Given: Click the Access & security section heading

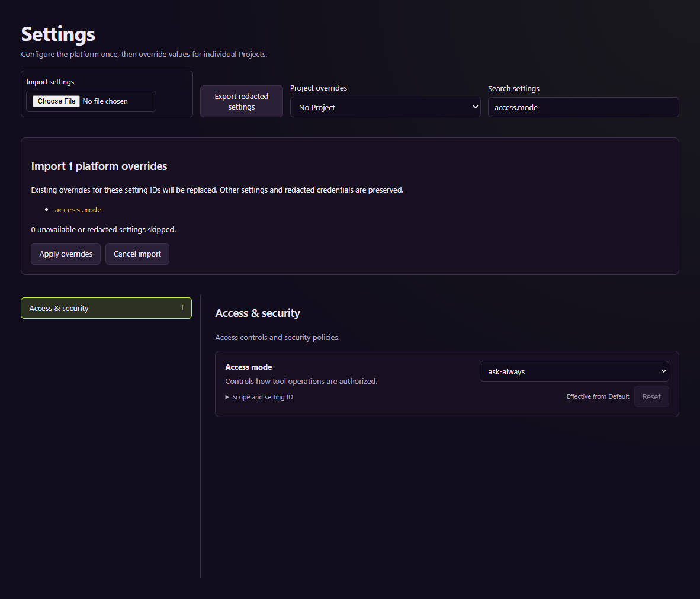Looking at the screenshot, I should pyautogui.click(x=258, y=313).
